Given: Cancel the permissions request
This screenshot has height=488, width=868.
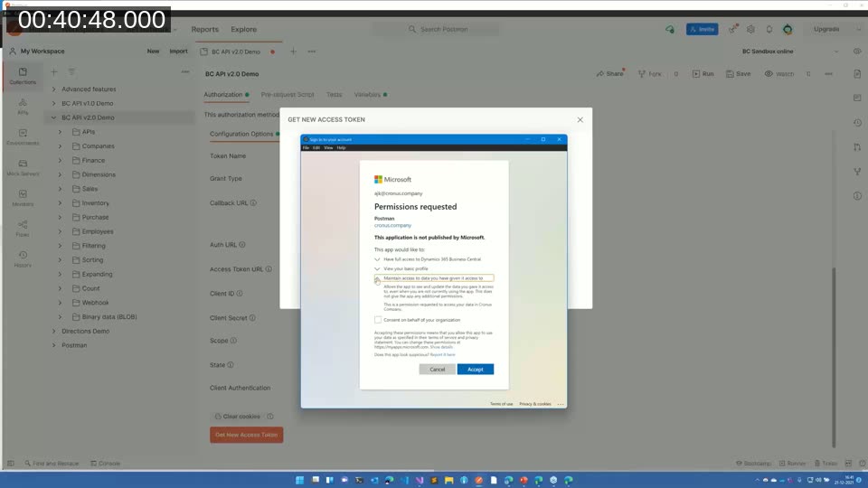Looking at the screenshot, I should click(x=438, y=369).
